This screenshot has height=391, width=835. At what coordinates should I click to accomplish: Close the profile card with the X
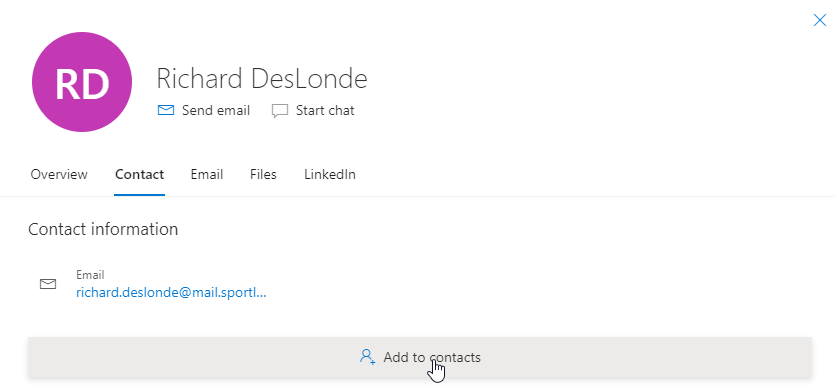click(x=820, y=20)
